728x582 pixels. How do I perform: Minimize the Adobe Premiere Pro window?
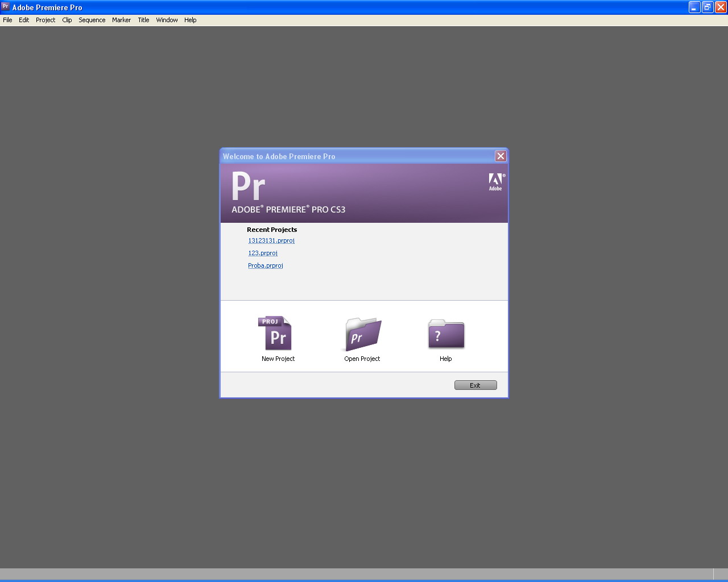point(694,7)
